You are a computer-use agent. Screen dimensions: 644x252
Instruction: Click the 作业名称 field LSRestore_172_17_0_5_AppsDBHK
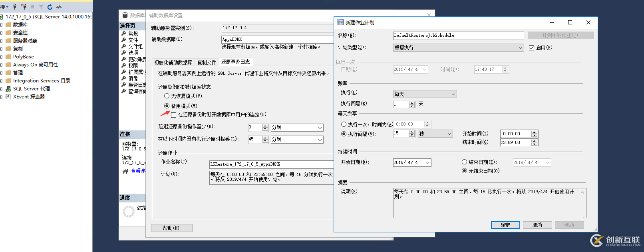[x=272, y=164]
